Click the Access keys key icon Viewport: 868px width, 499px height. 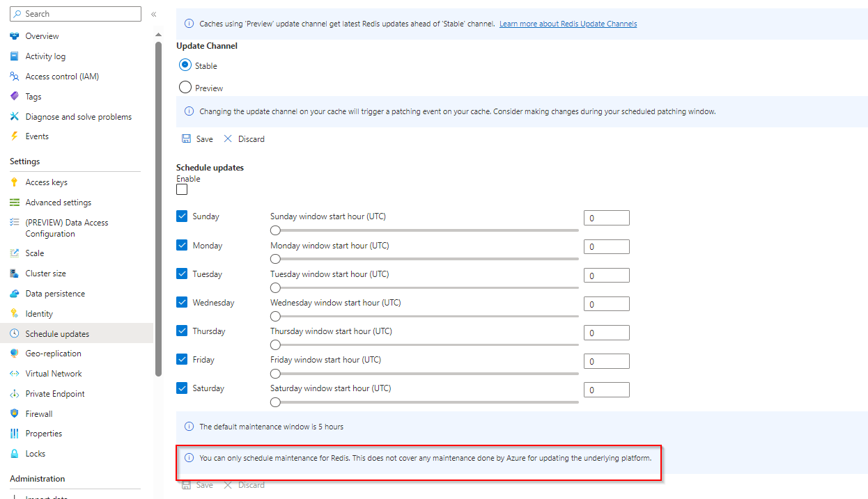point(14,182)
